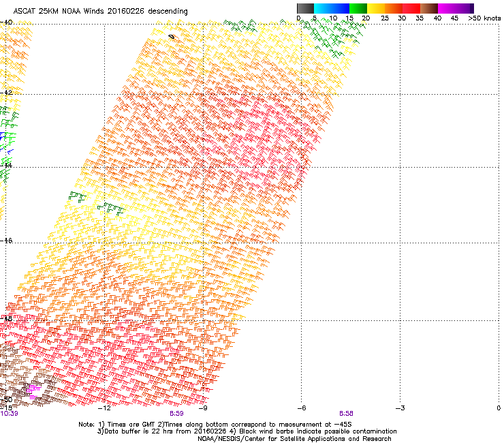Click the yellow 20-25 knots color bar segment
Screen dimensions: 504x443
click(x=376, y=8)
